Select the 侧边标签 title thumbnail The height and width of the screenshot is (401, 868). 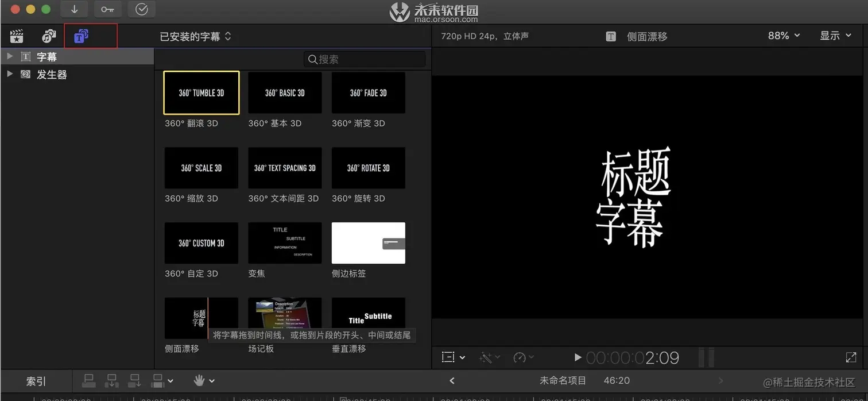pyautogui.click(x=369, y=243)
